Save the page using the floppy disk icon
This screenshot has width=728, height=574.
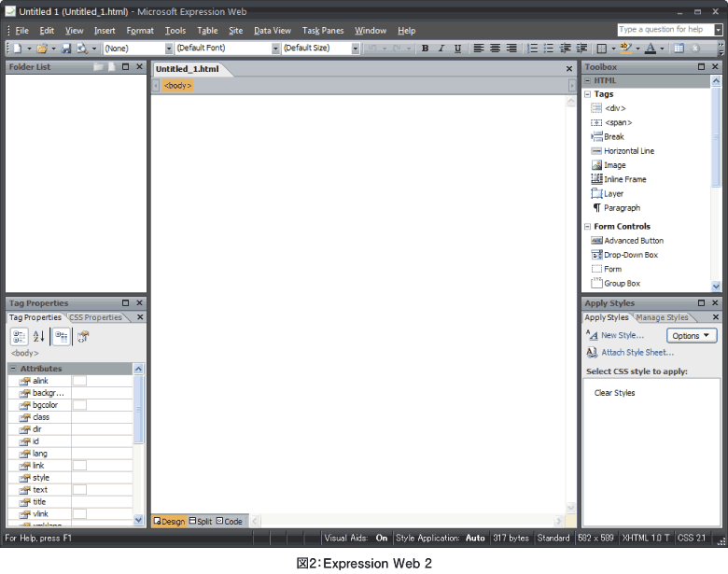coord(66,48)
